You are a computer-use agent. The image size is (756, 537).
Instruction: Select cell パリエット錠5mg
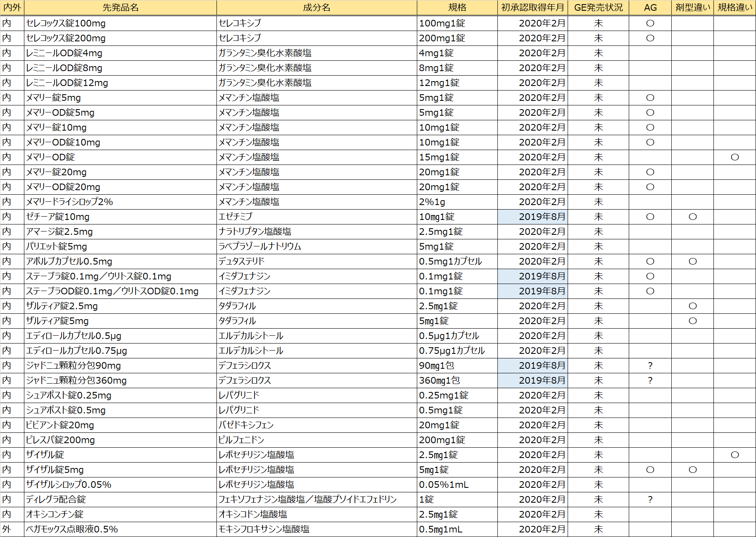click(x=120, y=246)
